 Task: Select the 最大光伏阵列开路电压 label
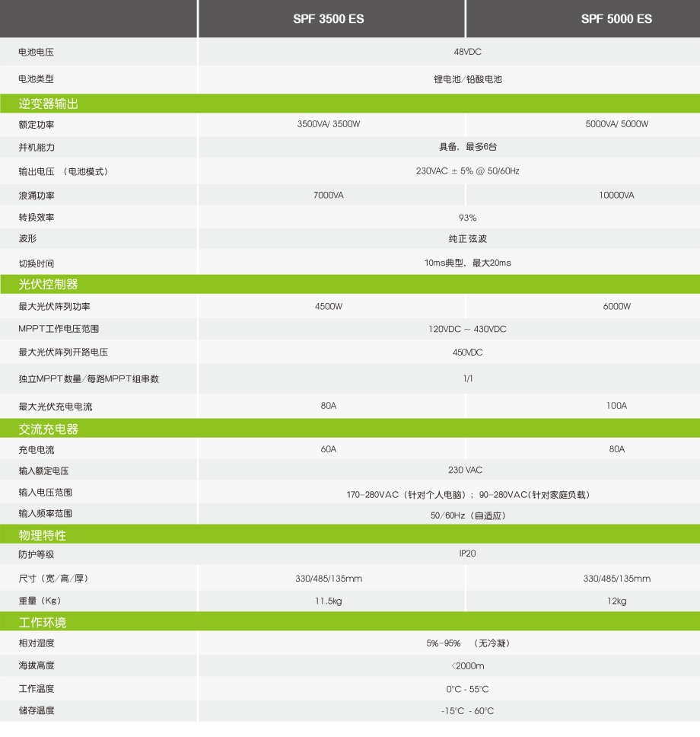click(63, 352)
